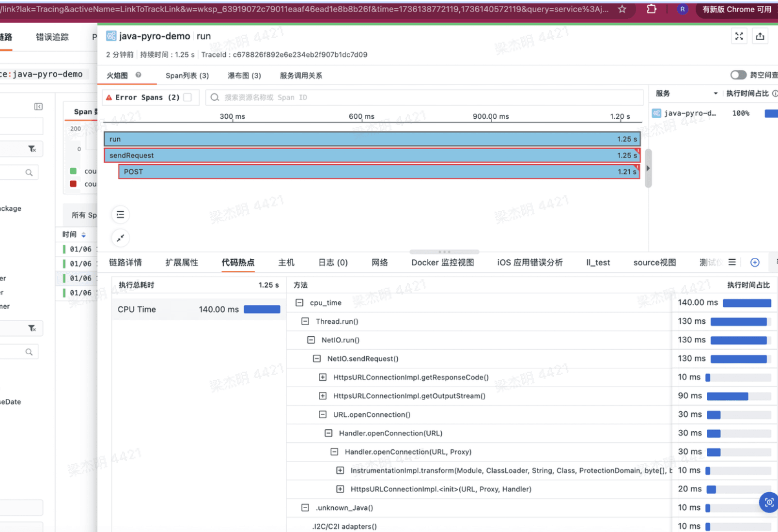Click the add tab plus icon
778x532 pixels.
(x=755, y=263)
